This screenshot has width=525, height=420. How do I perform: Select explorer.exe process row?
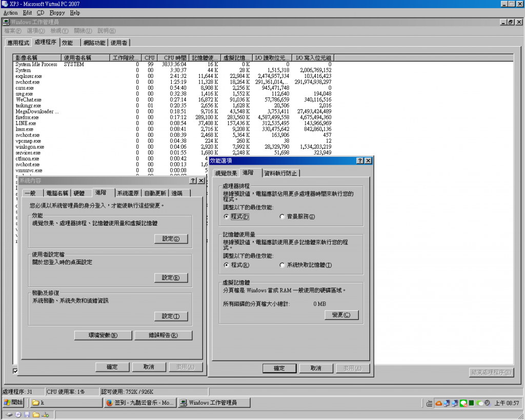[x=173, y=76]
